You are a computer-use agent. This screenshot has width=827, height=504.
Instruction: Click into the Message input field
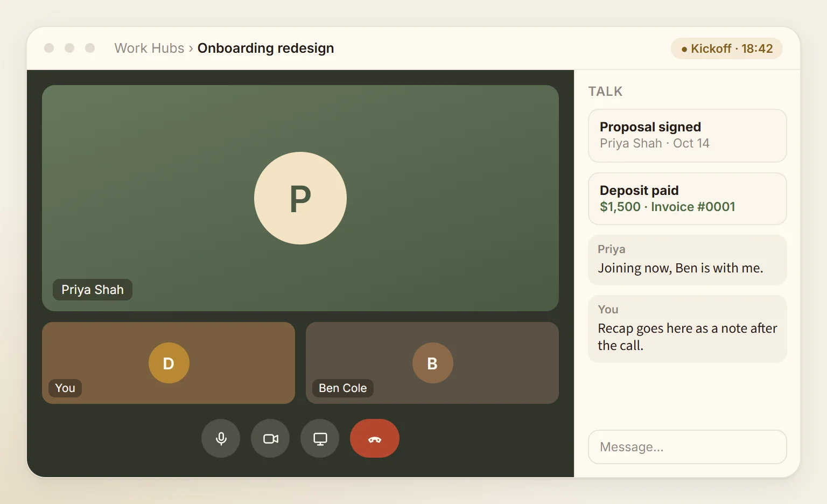[688, 447]
